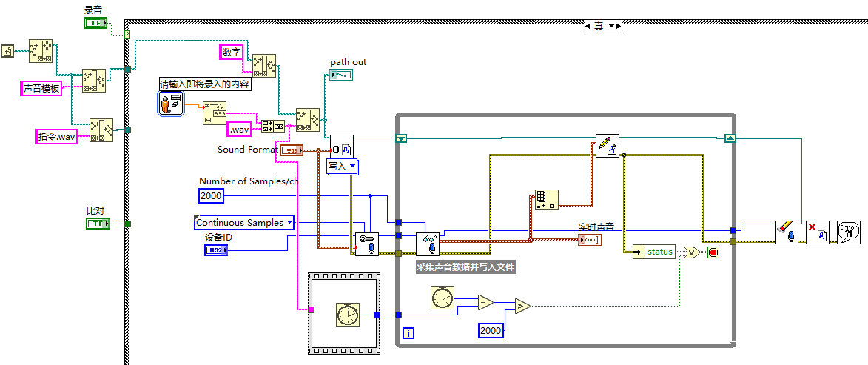Viewport: 868px width, 365px height.
Task: Click the loop stop condition terminal
Action: point(713,252)
